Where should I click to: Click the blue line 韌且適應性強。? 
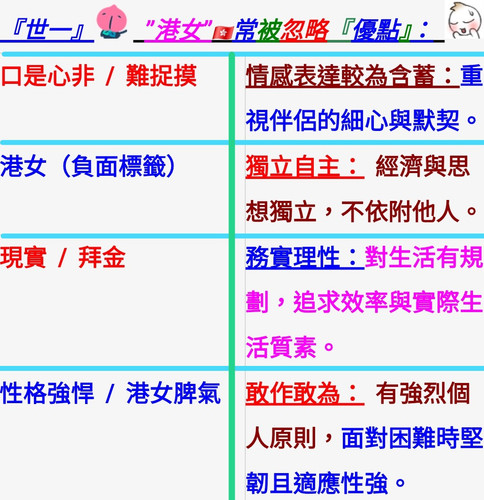pyautogui.click(x=326, y=483)
